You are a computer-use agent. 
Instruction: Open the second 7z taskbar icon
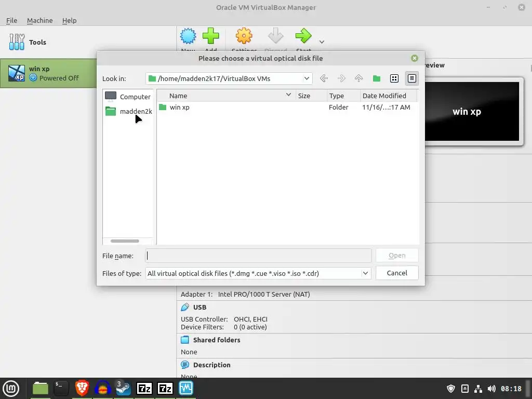pos(165,388)
